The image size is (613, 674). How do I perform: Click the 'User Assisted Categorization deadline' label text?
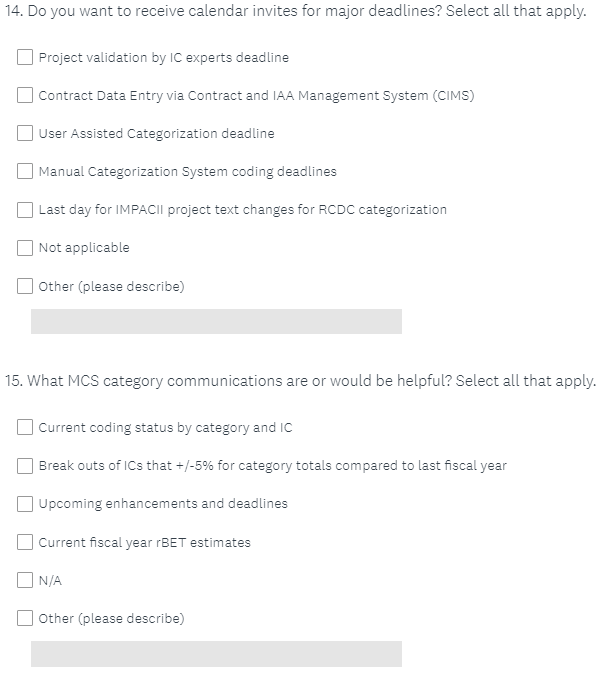[156, 134]
